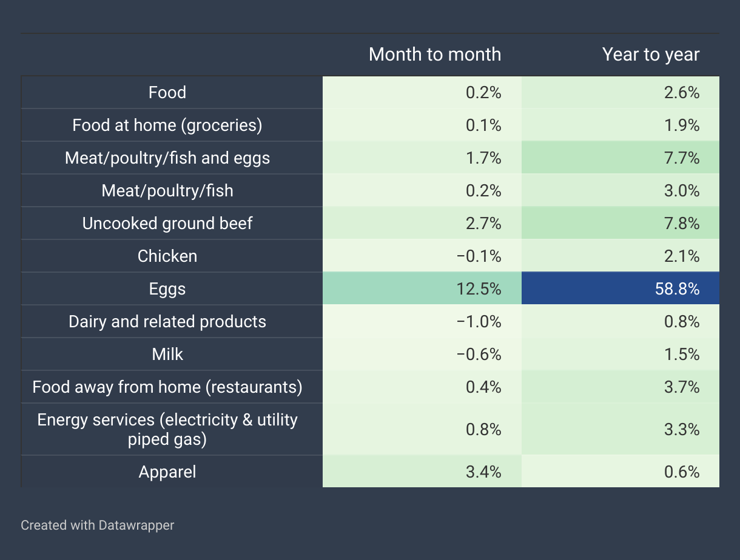Click the 7.8% ground beef yearly cell
740x560 pixels.
point(621,224)
